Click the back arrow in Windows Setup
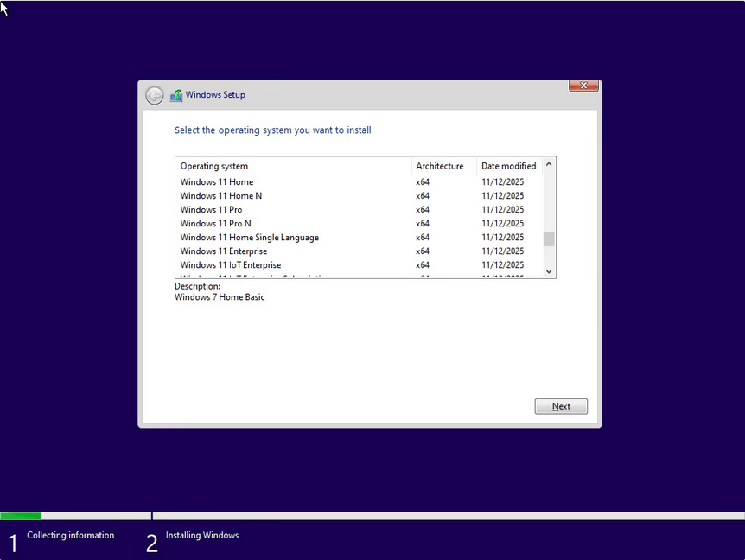The height and width of the screenshot is (560, 745). pos(155,96)
